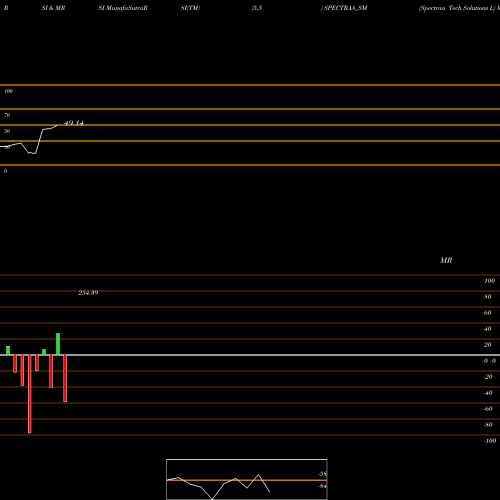Click the 60 label on MR axis

point(488,313)
